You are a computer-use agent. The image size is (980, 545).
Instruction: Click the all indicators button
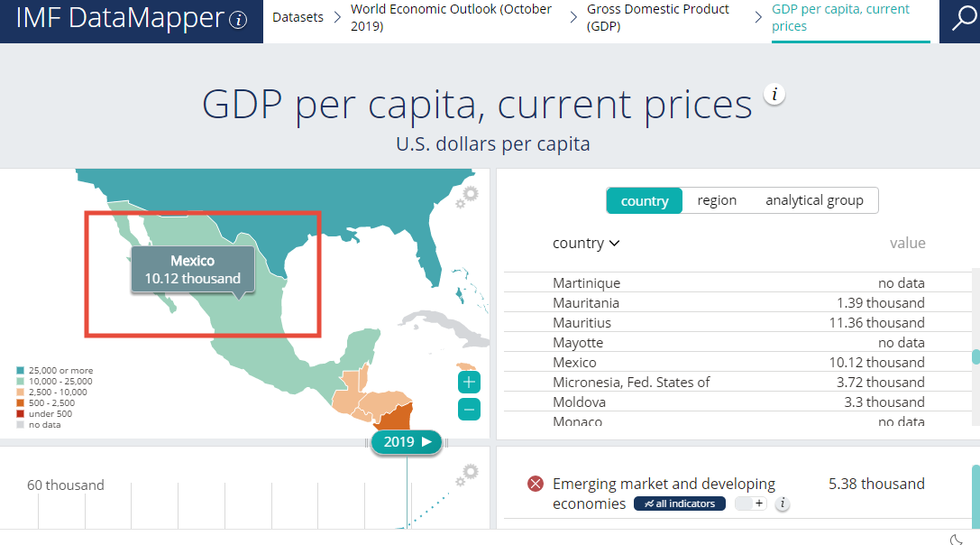tap(680, 504)
